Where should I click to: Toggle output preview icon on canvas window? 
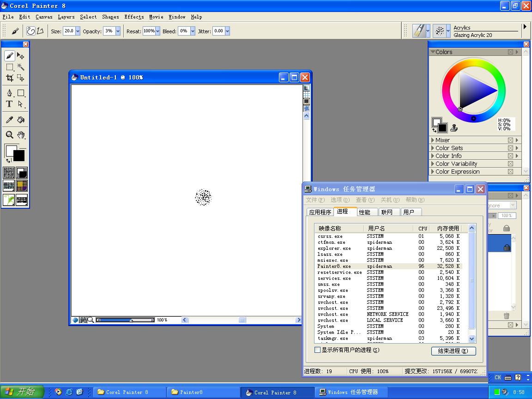point(306,102)
